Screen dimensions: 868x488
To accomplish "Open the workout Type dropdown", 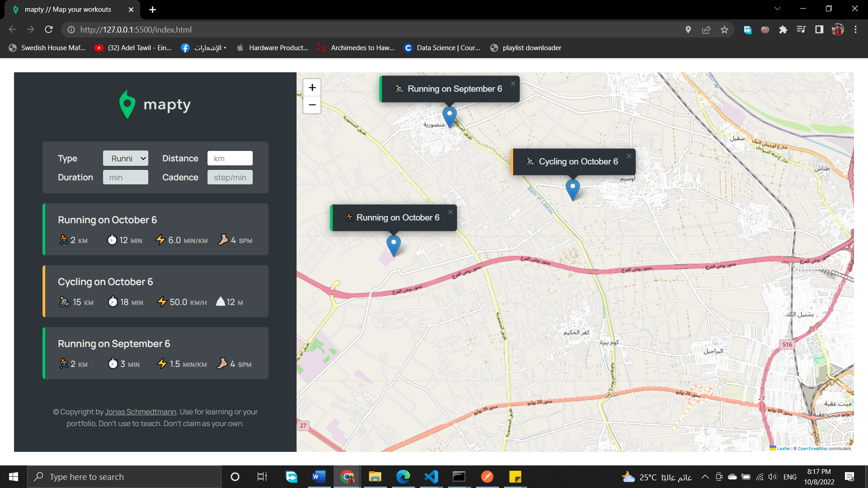I will [x=125, y=158].
